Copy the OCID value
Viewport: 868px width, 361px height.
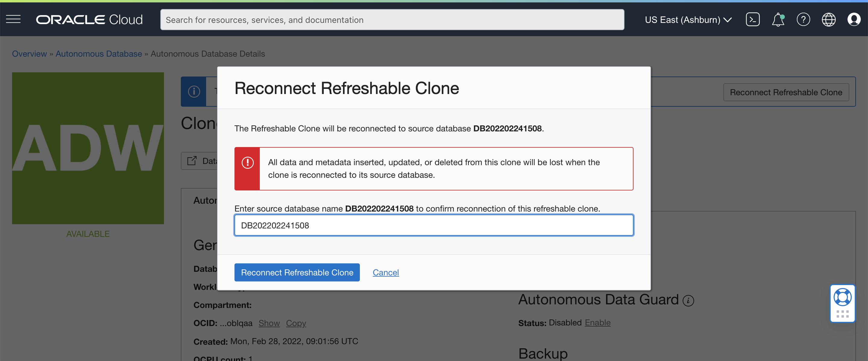pos(296,323)
